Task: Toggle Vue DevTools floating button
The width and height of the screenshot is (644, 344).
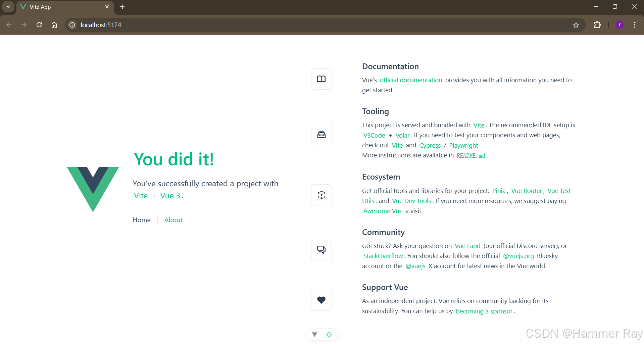Action: (x=314, y=334)
